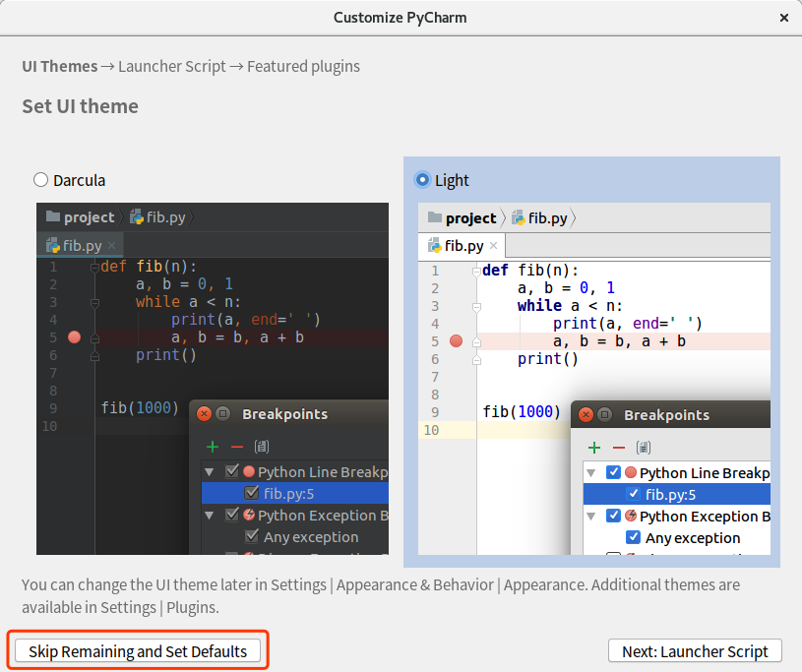Toggle fib.py:5 checkbox in Light preview
This screenshot has height=672, width=802.
633,494
